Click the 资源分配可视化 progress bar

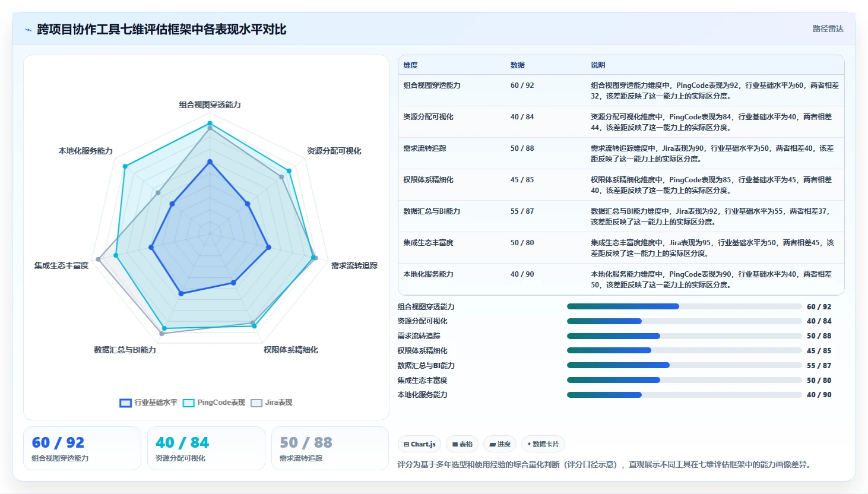coord(684,321)
